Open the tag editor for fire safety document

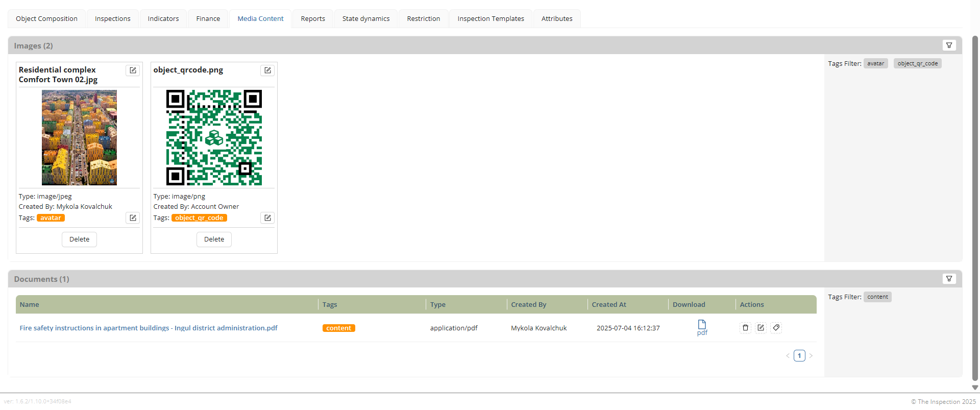coord(776,328)
